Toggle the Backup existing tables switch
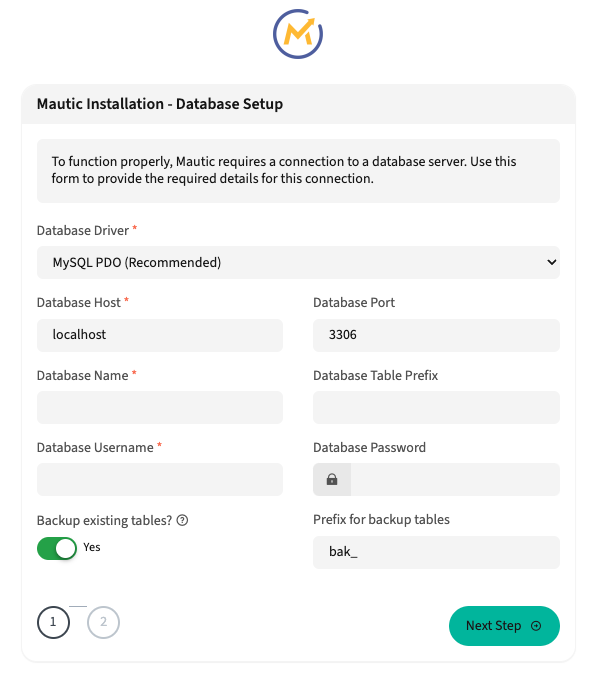 (57, 548)
